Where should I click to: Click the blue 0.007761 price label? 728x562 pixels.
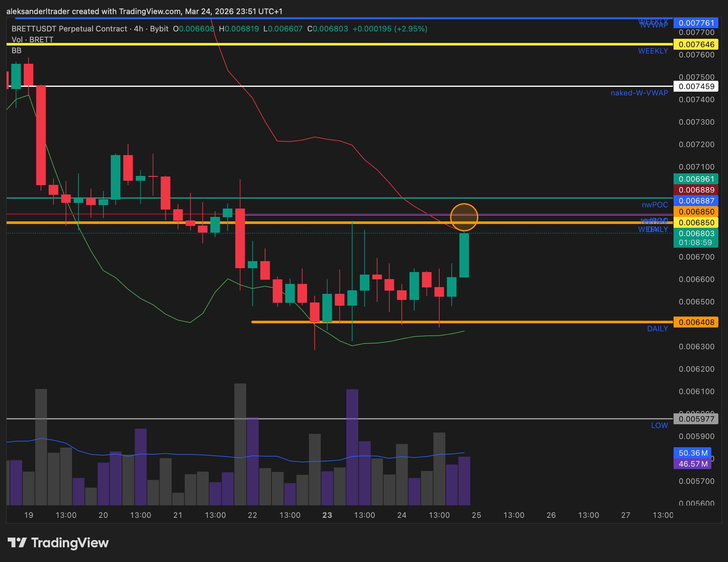[696, 23]
